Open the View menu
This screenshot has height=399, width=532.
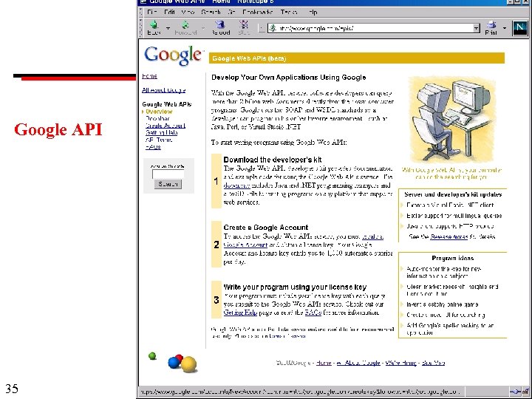point(188,13)
